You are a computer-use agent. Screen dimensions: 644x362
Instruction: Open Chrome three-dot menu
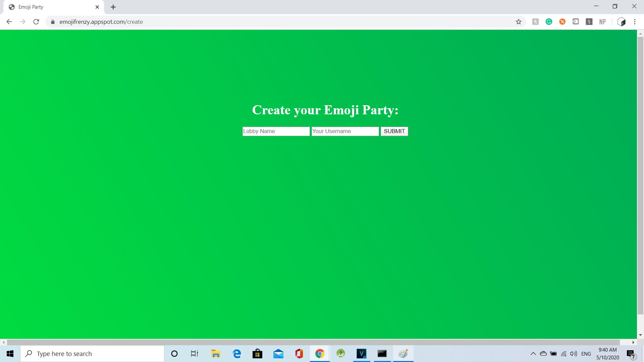pos(635,22)
